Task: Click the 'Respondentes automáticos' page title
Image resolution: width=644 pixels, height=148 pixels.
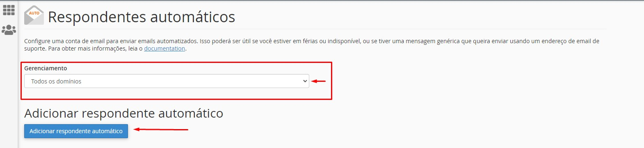Action: tap(142, 17)
